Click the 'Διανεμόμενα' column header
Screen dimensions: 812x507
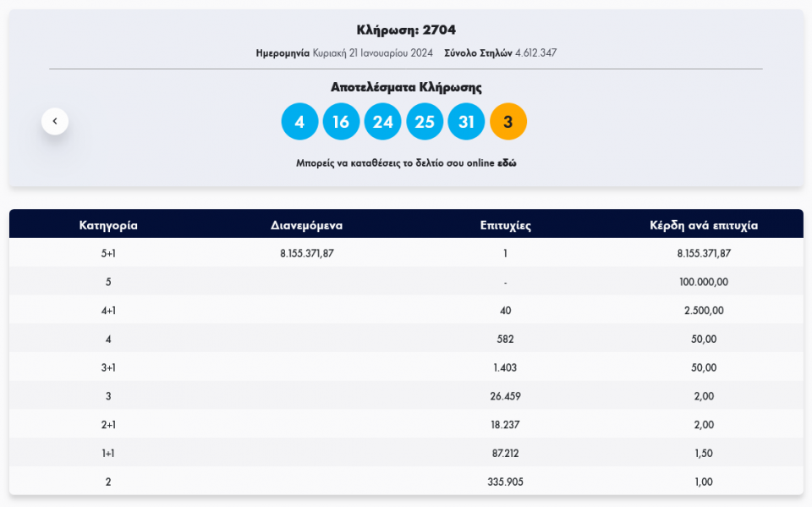[306, 225]
